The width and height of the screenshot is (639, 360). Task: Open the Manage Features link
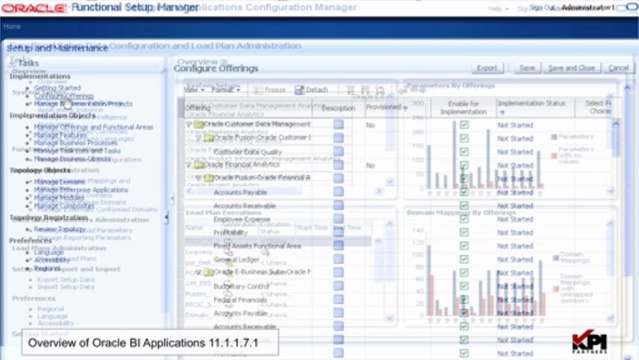[x=60, y=135]
